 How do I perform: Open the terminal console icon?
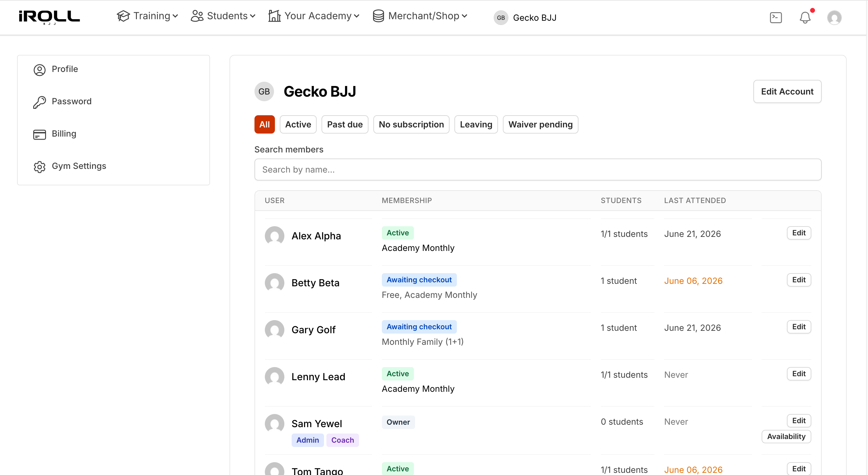click(776, 17)
